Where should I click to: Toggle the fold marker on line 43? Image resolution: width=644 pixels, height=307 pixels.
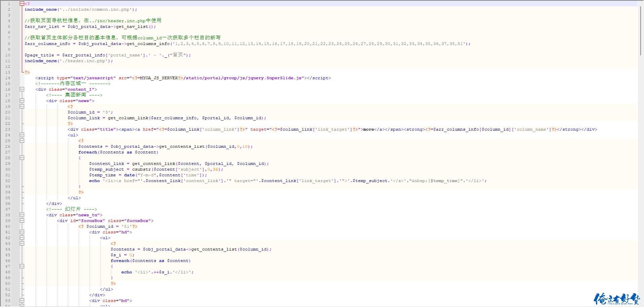pyautogui.click(x=22, y=244)
